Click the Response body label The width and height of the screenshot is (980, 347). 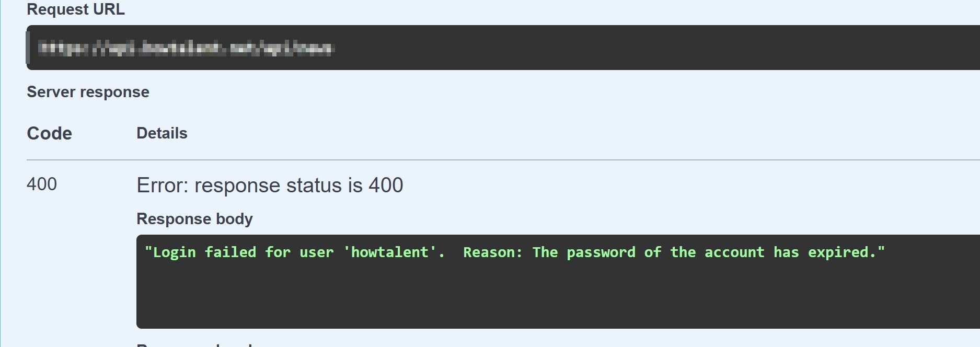coord(194,218)
